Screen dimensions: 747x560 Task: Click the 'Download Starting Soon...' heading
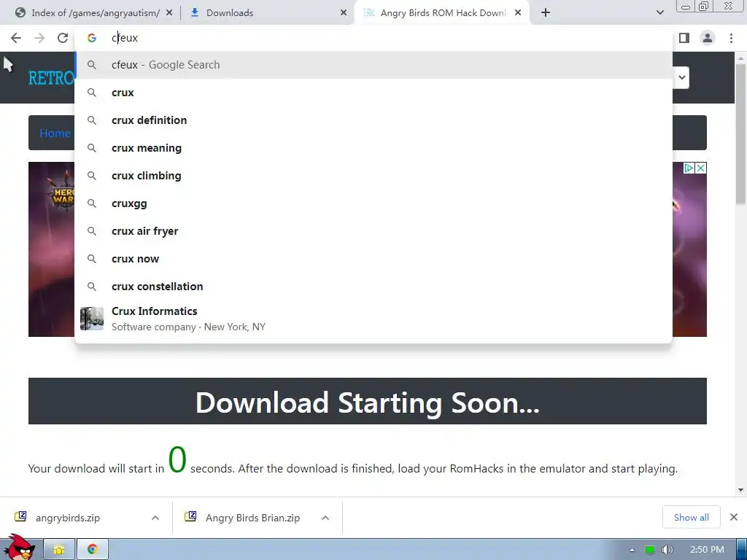point(368,402)
